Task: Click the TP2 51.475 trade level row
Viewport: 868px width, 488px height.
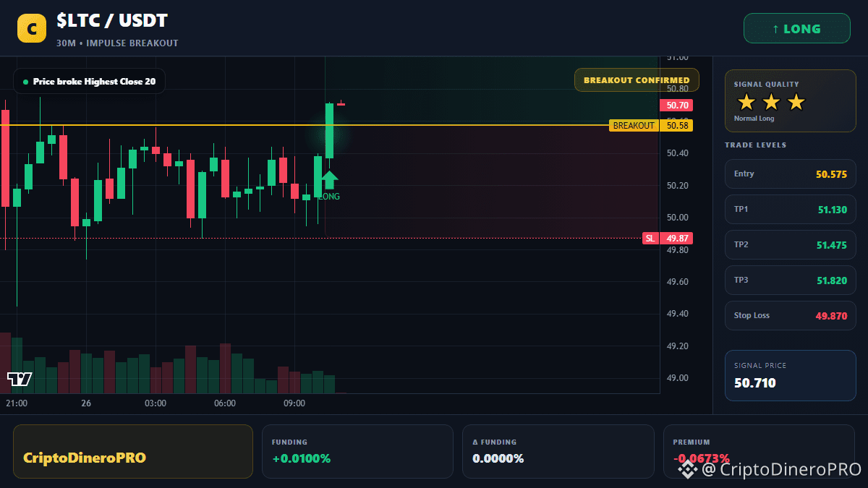Action: [791, 245]
